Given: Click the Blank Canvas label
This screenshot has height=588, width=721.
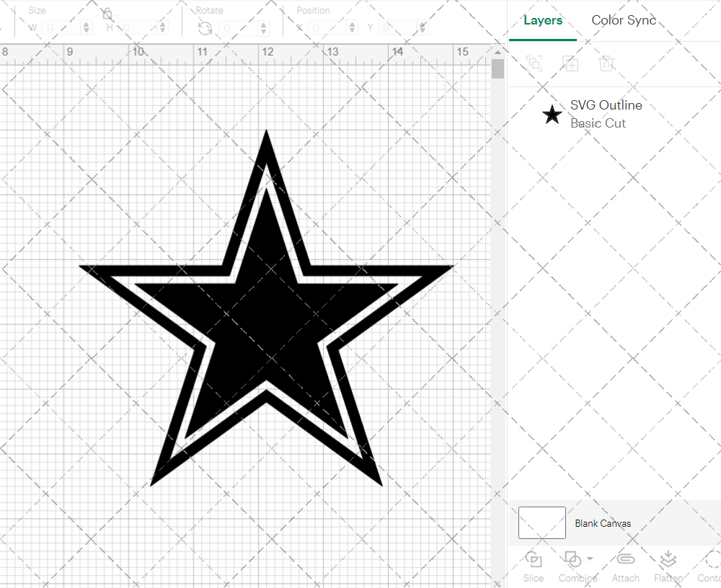Looking at the screenshot, I should click(x=603, y=523).
